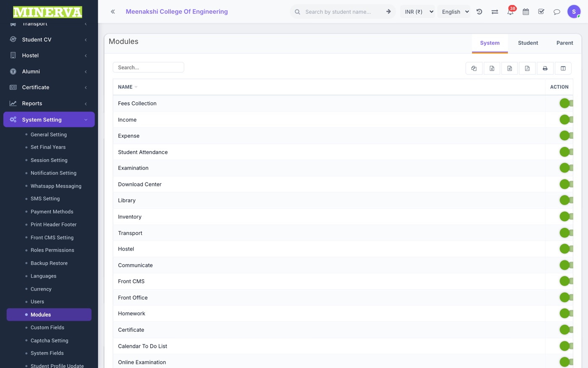Screen dimensions: 588x368
Task: Export modules table to Excel
Action: pos(492,68)
